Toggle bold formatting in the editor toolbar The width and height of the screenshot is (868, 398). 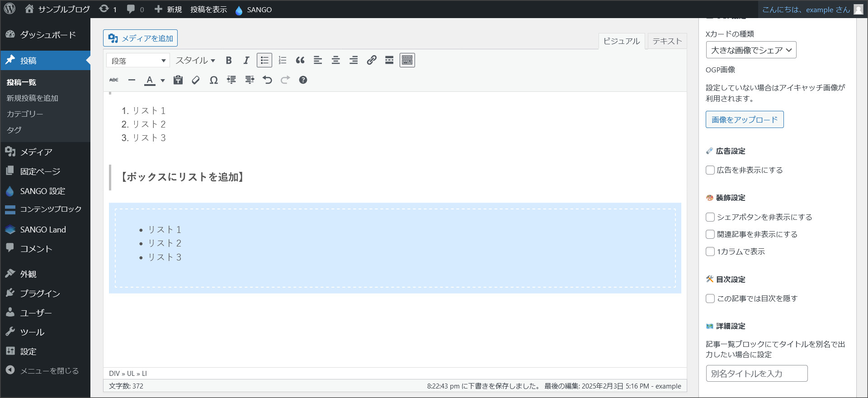click(229, 60)
